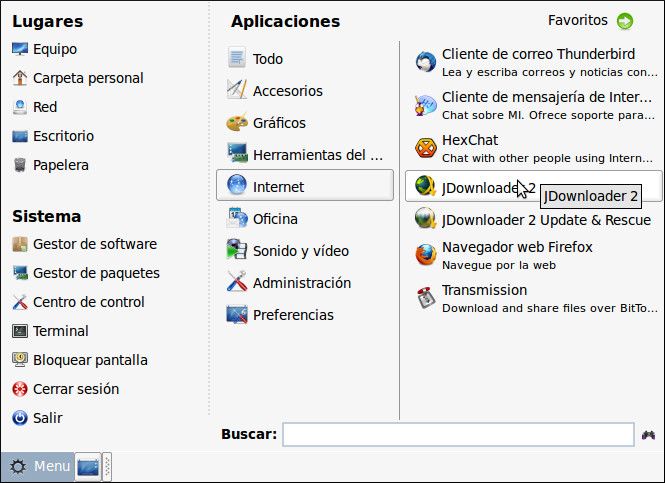Focus the Buscar search input field
Screen dimensions: 665x483
tap(458, 434)
